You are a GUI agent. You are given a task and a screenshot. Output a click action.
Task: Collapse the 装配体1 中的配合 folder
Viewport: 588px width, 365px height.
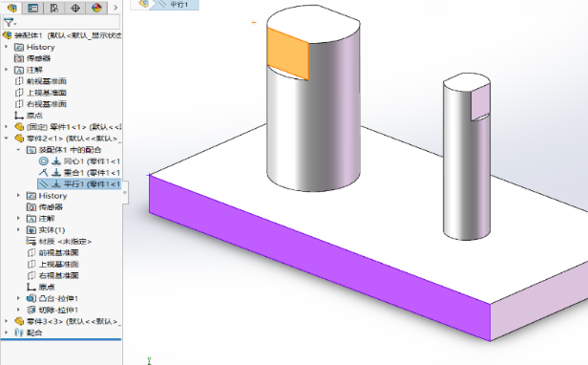pos(18,150)
